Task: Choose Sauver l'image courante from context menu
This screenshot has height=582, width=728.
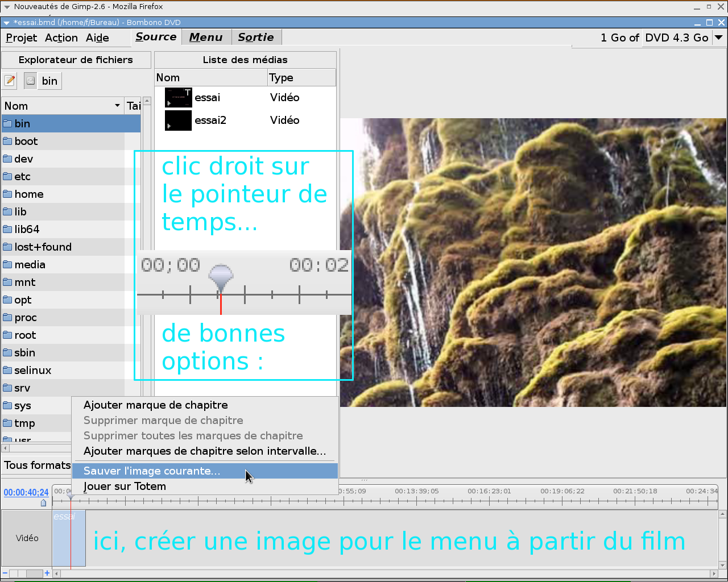Action: [x=151, y=471]
